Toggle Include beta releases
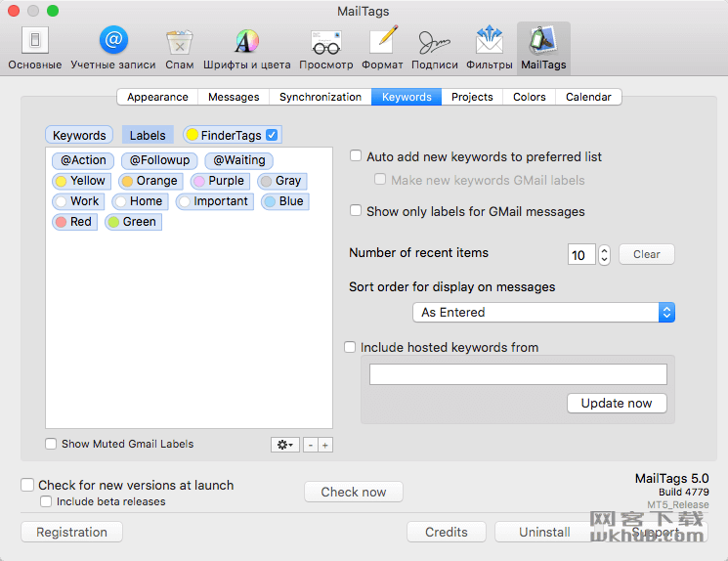 (x=46, y=501)
